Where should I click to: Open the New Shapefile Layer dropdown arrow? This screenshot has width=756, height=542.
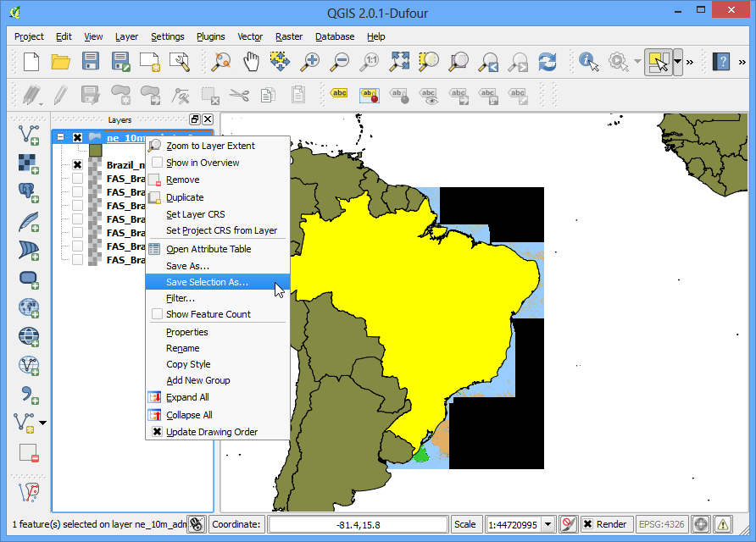43,423
